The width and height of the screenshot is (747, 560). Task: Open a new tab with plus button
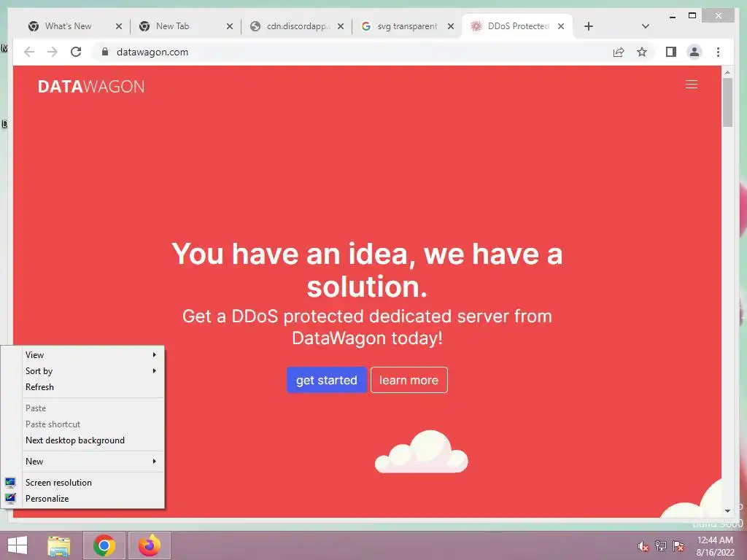(589, 26)
